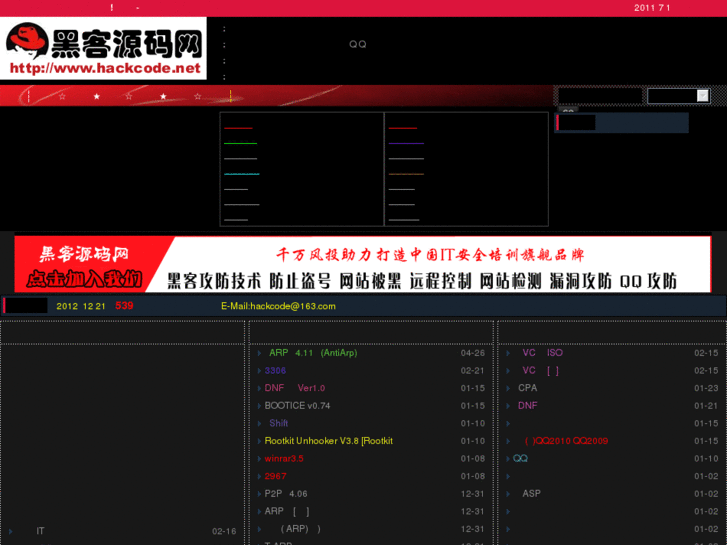The height and width of the screenshot is (545, 727).
Task: Open the http://www.hackcode.net link in logo
Action: 105,68
